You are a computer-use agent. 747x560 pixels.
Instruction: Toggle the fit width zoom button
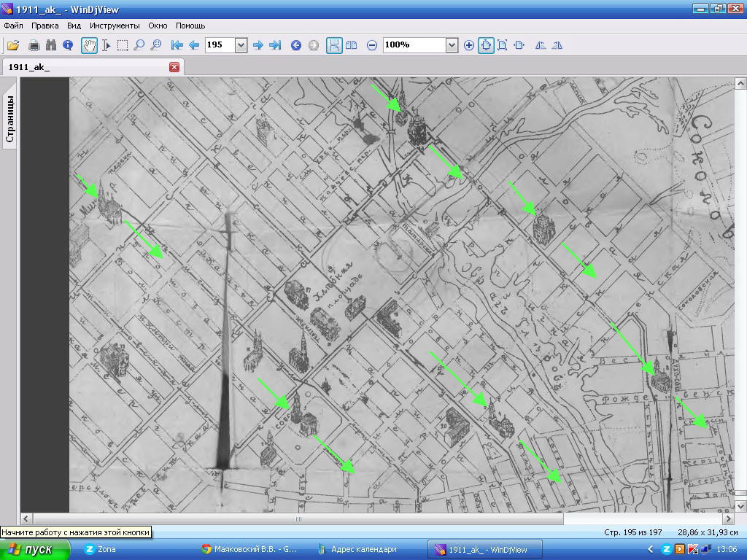[519, 45]
